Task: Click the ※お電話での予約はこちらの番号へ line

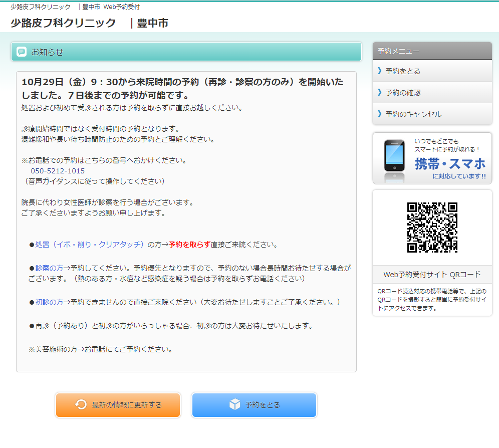Action: [x=104, y=160]
